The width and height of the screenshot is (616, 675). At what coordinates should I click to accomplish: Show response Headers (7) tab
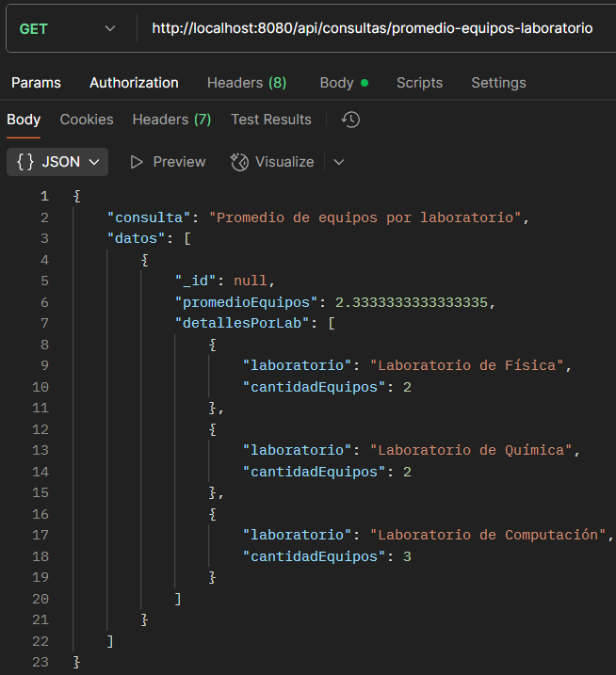click(x=171, y=120)
